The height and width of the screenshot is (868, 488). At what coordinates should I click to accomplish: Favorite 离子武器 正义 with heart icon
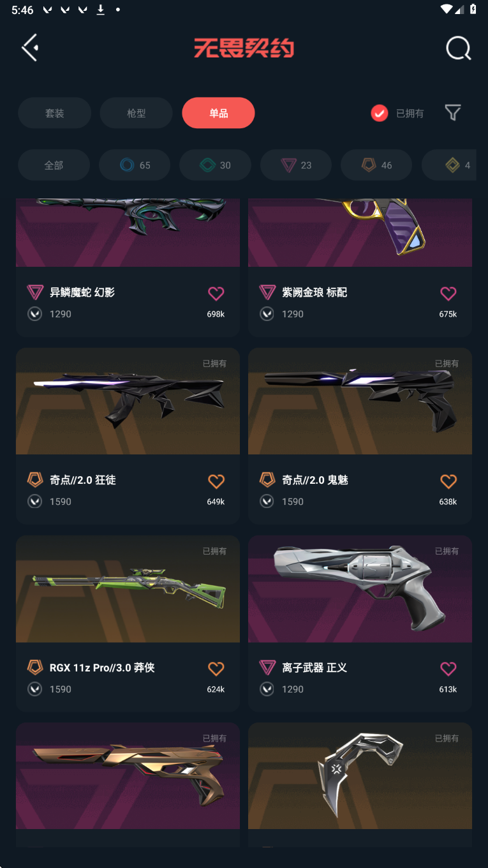pos(448,668)
